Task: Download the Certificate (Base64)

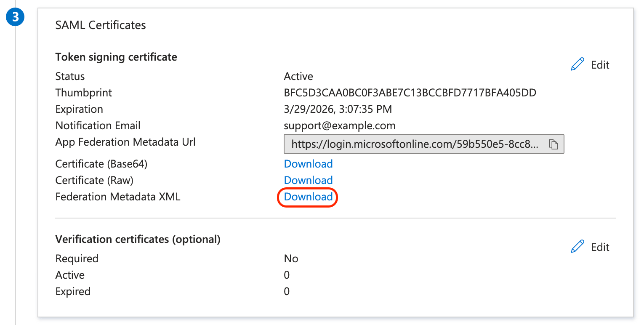Action: point(308,164)
